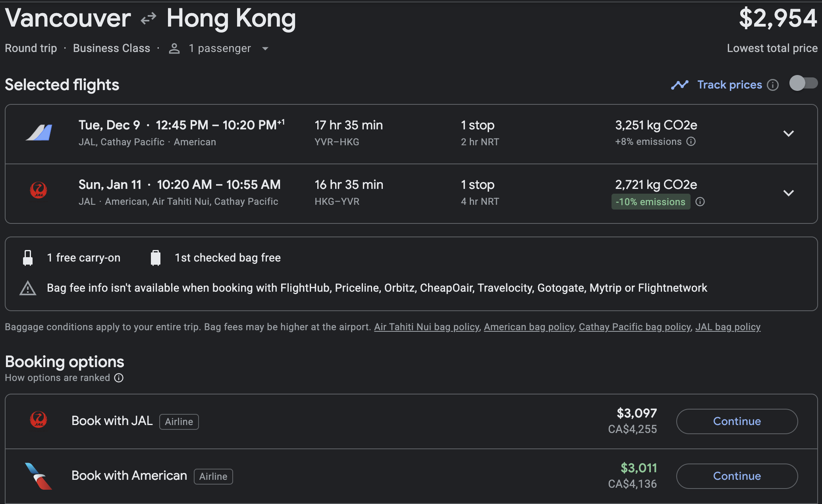Click the 17 hr 35 min duration
The height and width of the screenshot is (504, 822).
click(x=349, y=125)
